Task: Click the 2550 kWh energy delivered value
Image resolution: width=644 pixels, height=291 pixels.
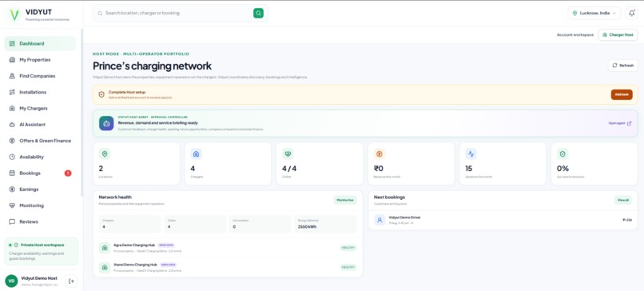Action: [307, 226]
